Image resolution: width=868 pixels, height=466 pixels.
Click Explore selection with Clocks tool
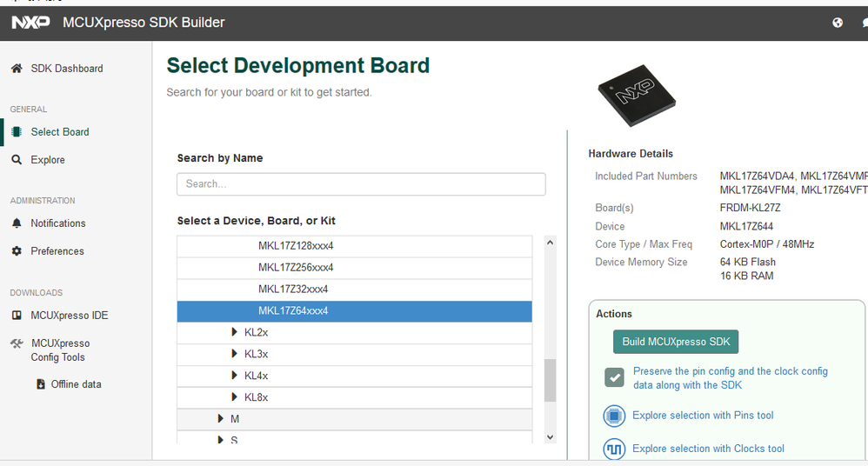point(709,449)
